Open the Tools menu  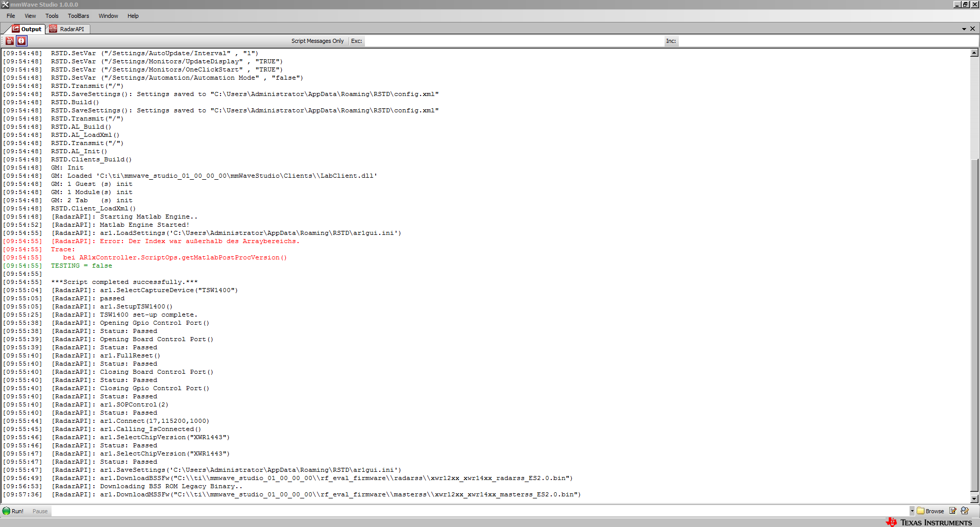52,16
